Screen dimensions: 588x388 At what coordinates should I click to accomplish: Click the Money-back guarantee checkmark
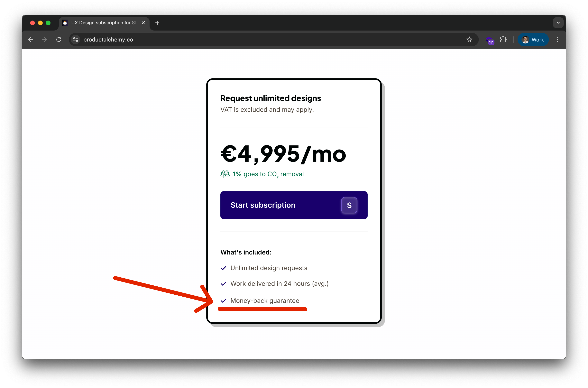tap(223, 301)
